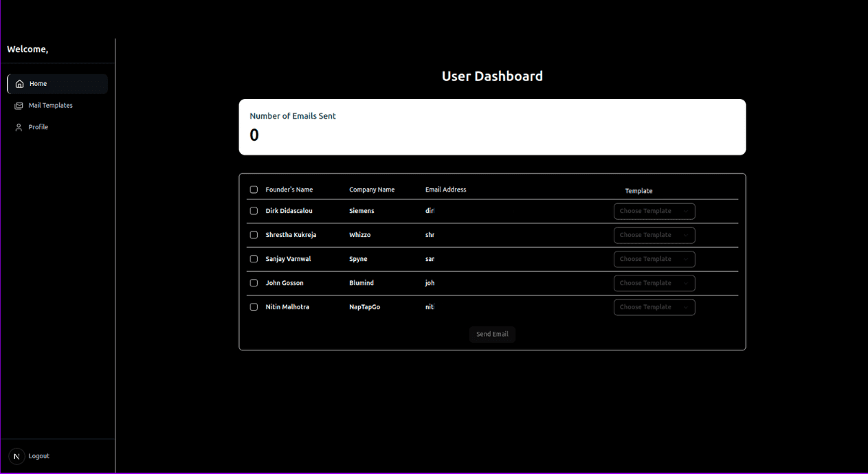868x474 pixels.
Task: Open Choose Template dropdown for NapTapGo row
Action: (654, 307)
